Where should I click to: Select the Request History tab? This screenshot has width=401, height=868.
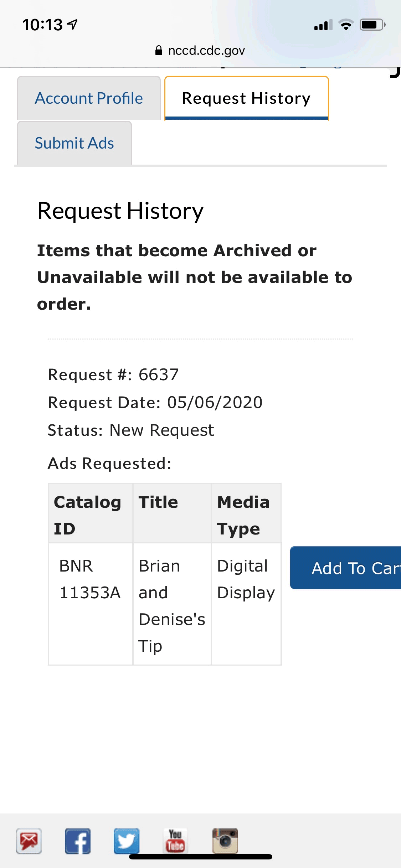[x=246, y=98]
